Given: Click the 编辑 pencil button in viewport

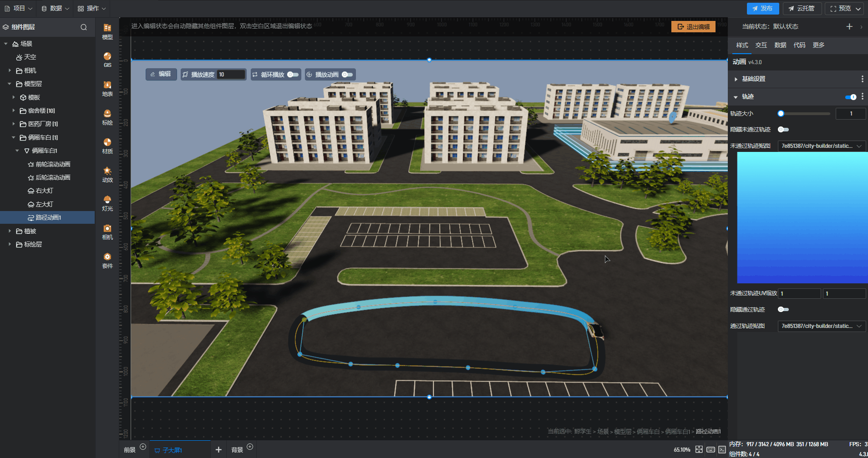Looking at the screenshot, I should pos(161,74).
